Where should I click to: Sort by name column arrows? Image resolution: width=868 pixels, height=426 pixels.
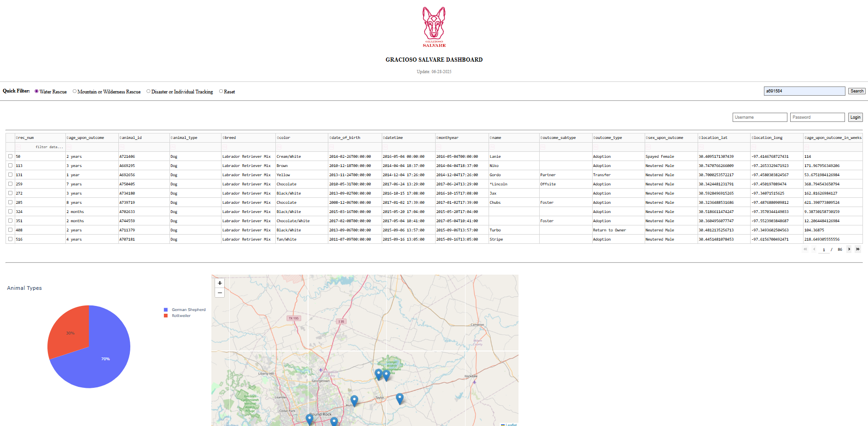click(x=490, y=138)
